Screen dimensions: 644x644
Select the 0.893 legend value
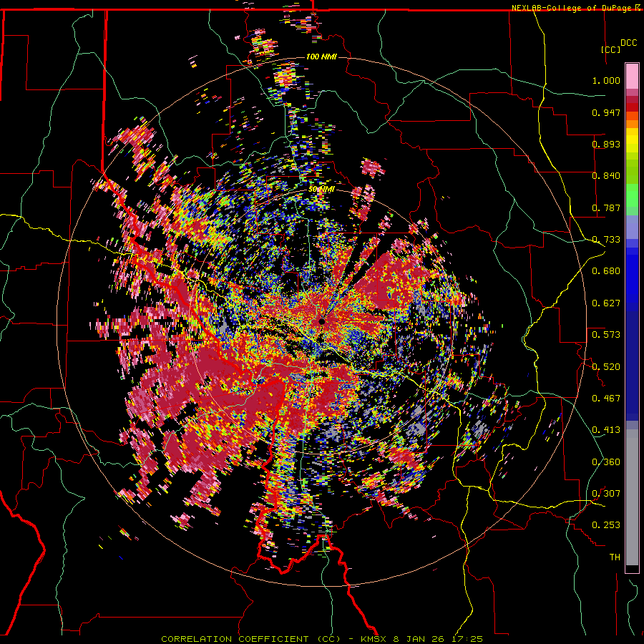click(606, 144)
